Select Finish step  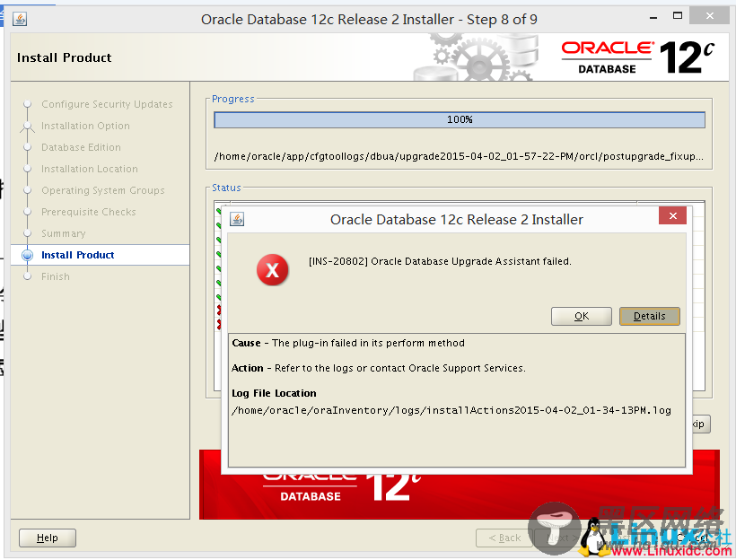click(x=56, y=276)
